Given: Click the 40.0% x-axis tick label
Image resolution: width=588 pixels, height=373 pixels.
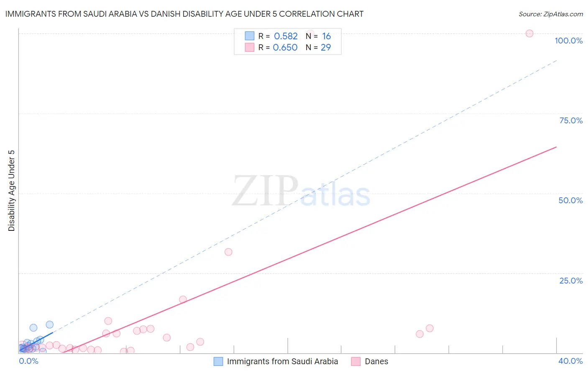Looking at the screenshot, I should 570,361.
